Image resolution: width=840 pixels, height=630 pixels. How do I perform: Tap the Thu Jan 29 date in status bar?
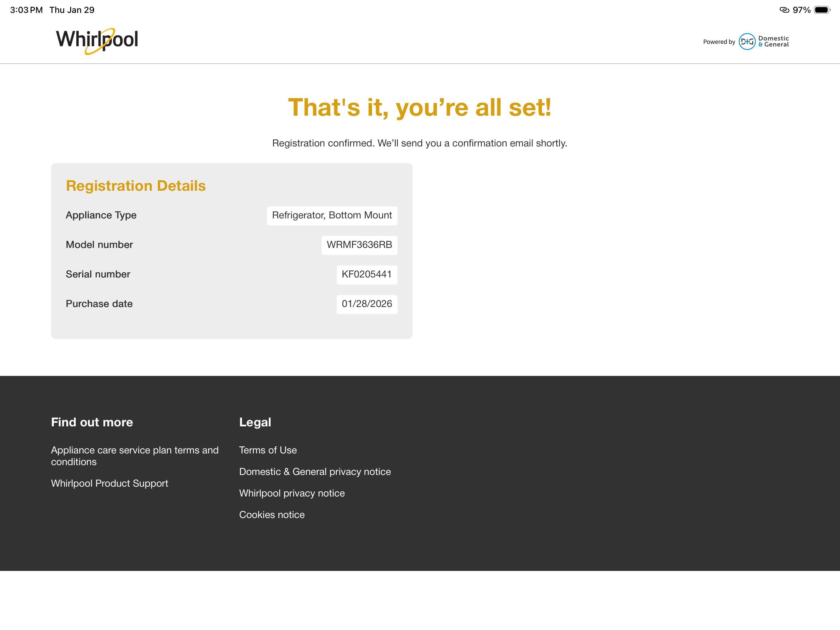72,10
